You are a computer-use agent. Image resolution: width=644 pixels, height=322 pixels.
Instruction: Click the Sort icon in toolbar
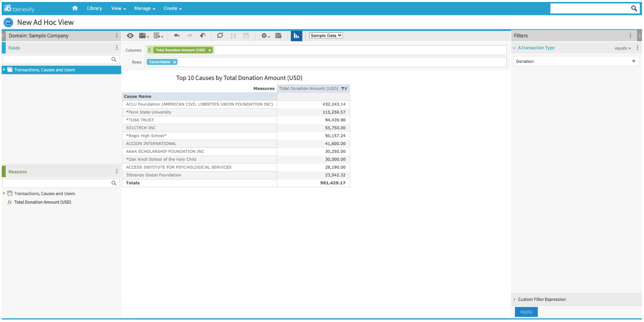[233, 35]
